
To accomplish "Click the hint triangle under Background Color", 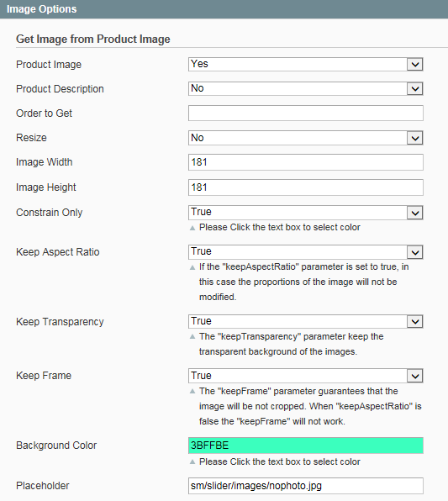I will [x=192, y=461].
